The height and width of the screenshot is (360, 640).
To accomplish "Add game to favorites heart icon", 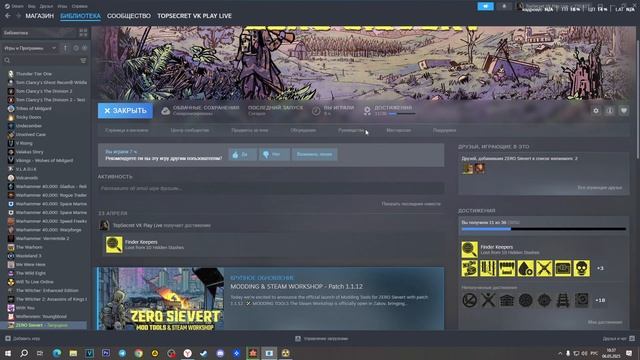I will [624, 111].
